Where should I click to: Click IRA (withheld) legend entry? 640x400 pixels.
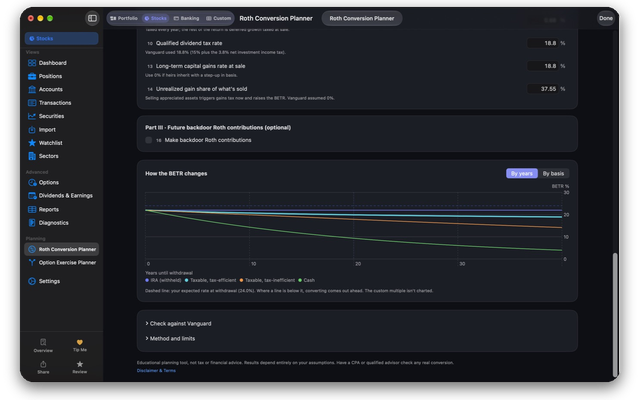click(x=163, y=280)
